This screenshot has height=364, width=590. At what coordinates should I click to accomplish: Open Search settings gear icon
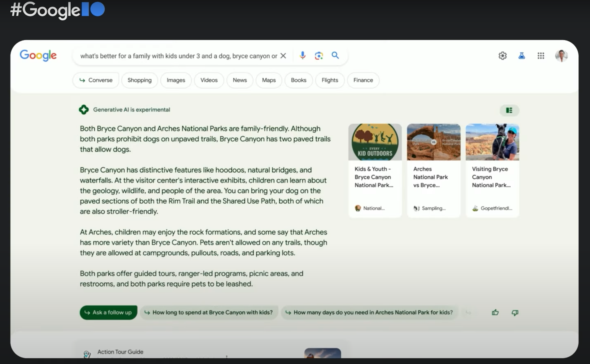click(x=503, y=56)
